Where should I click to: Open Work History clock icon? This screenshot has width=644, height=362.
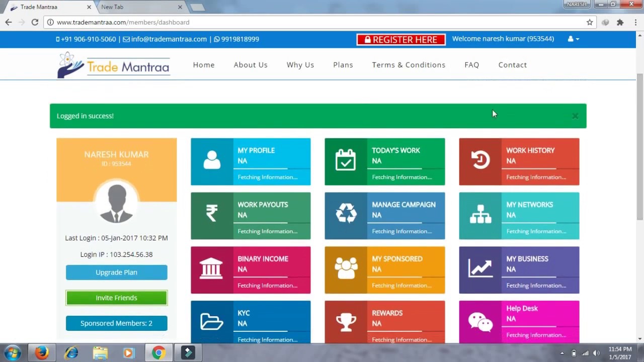480,160
